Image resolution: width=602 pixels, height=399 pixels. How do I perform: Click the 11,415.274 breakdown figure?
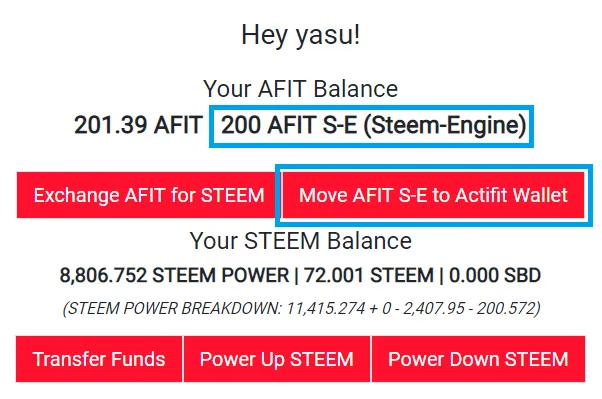tap(326, 308)
